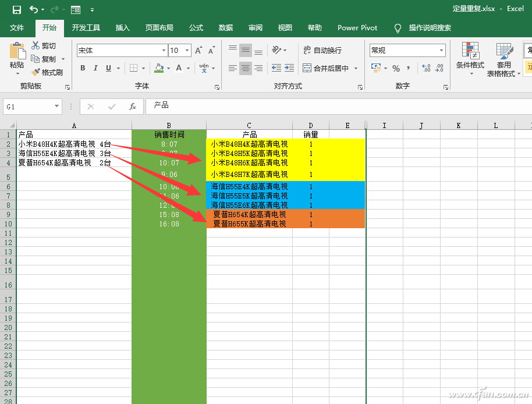This screenshot has width=532, height=404.
Task: Open Clipboard pane launcher
Action: [x=68, y=87]
